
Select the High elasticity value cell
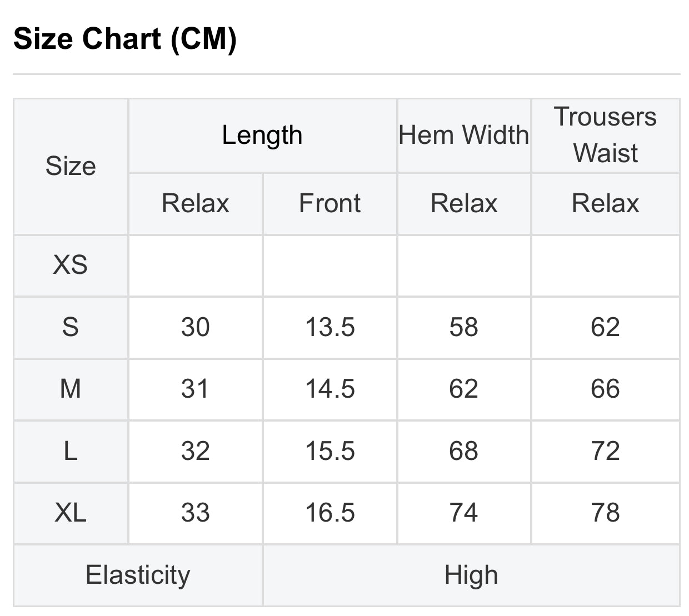tap(471, 575)
